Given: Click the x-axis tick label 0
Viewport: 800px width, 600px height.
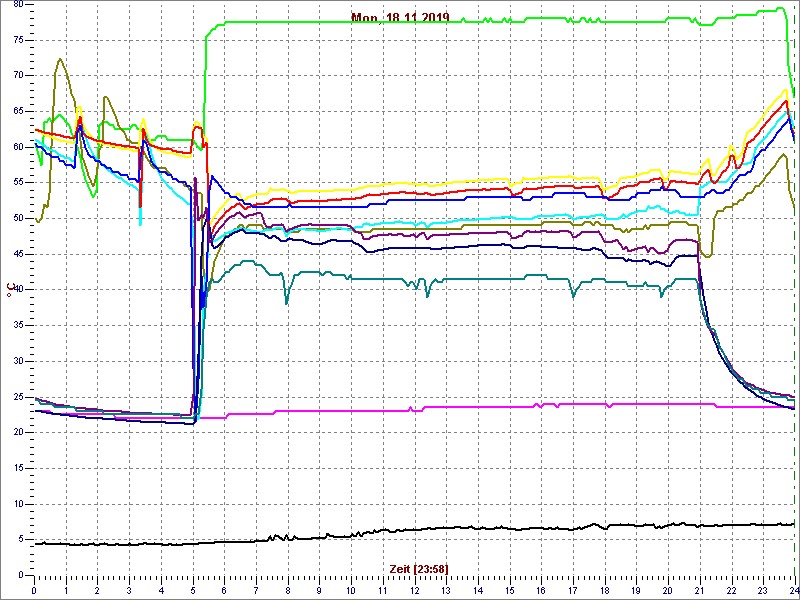Looking at the screenshot, I should [x=35, y=591].
